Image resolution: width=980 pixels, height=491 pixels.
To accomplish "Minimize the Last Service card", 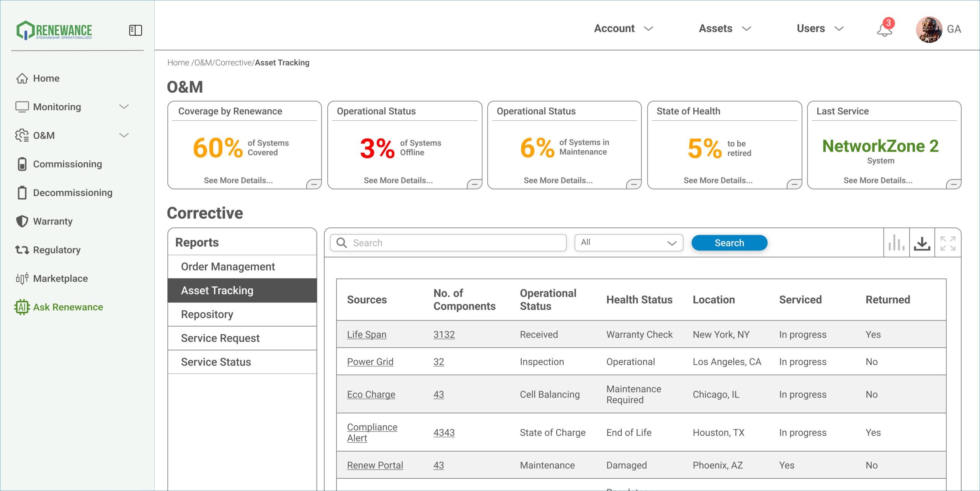I will tap(954, 184).
